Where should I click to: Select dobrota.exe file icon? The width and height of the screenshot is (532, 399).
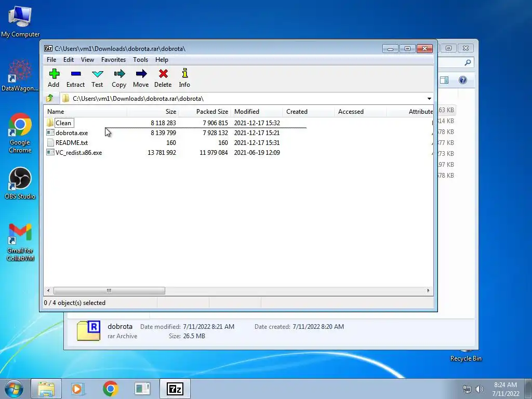click(50, 132)
